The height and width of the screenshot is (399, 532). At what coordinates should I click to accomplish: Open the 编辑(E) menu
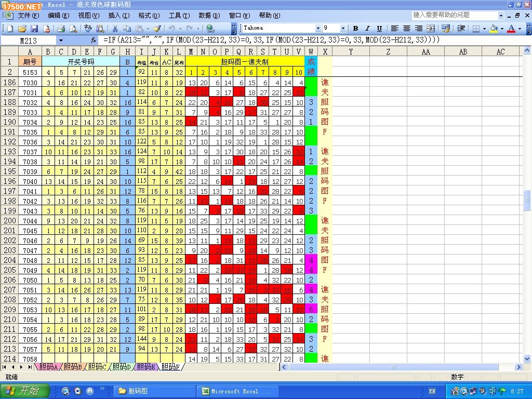click(x=58, y=16)
